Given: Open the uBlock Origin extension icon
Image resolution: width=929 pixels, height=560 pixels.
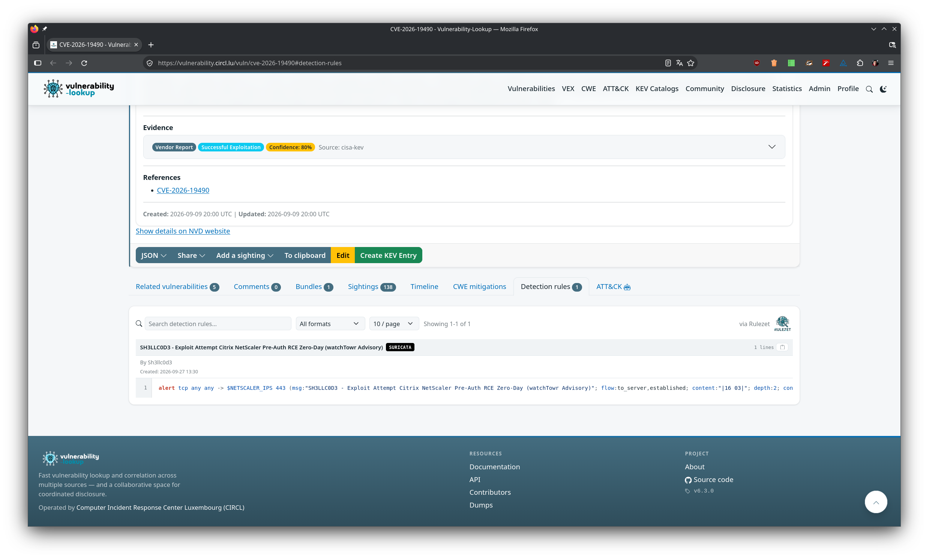Looking at the screenshot, I should [757, 63].
